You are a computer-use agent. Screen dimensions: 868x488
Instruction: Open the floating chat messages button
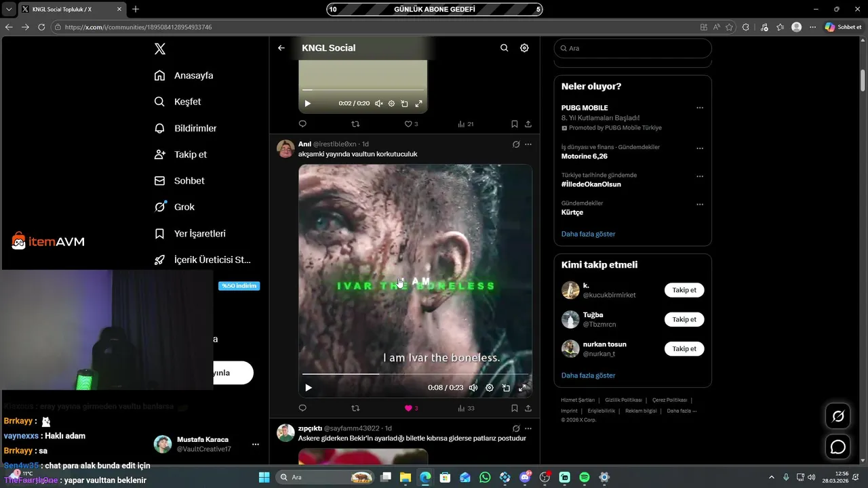coord(838,447)
